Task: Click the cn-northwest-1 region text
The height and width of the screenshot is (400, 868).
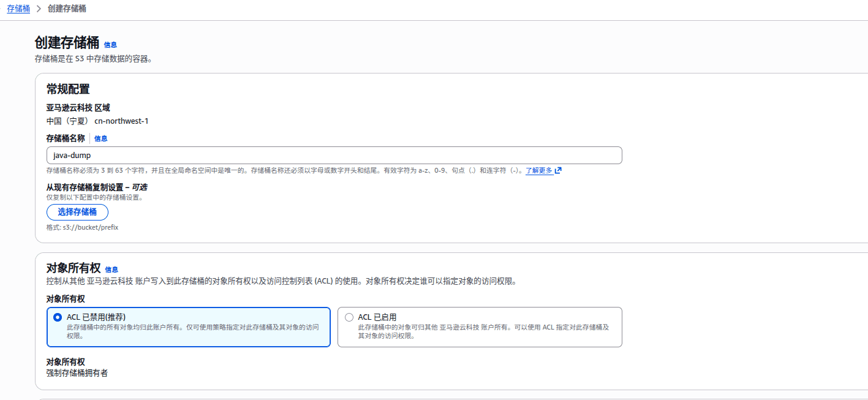Action: pyautogui.click(x=122, y=121)
